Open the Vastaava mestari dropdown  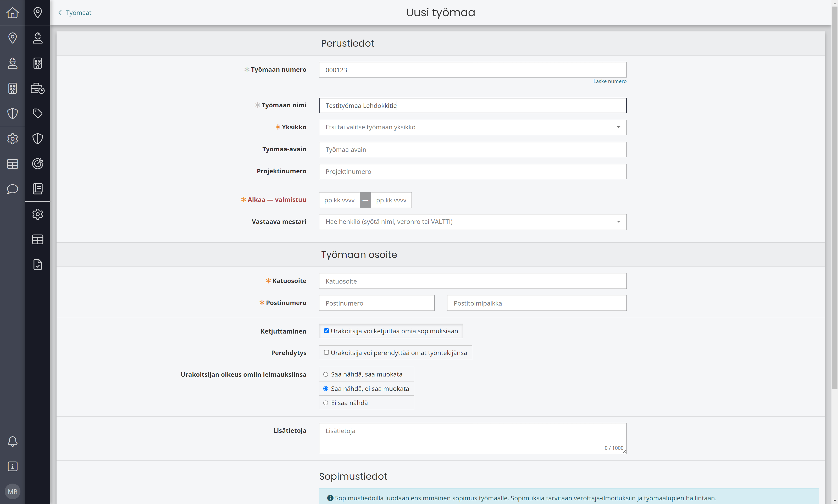coord(473,222)
